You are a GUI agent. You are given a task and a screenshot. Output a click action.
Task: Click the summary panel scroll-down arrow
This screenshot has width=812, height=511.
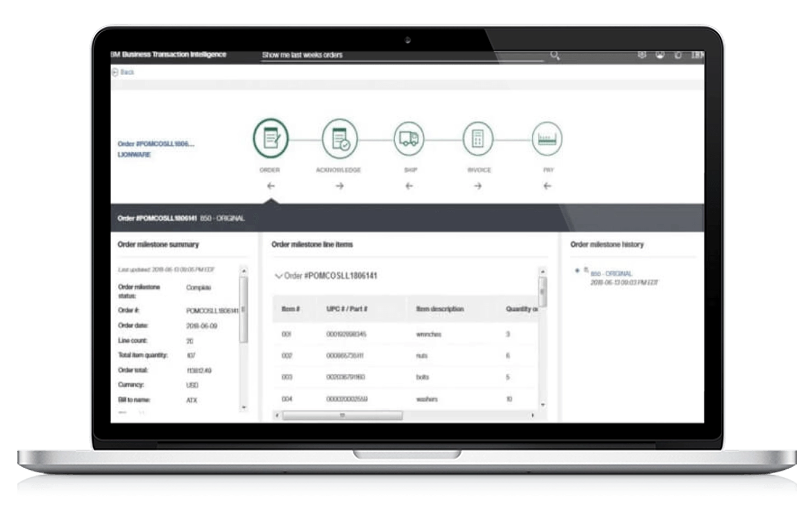click(x=244, y=407)
